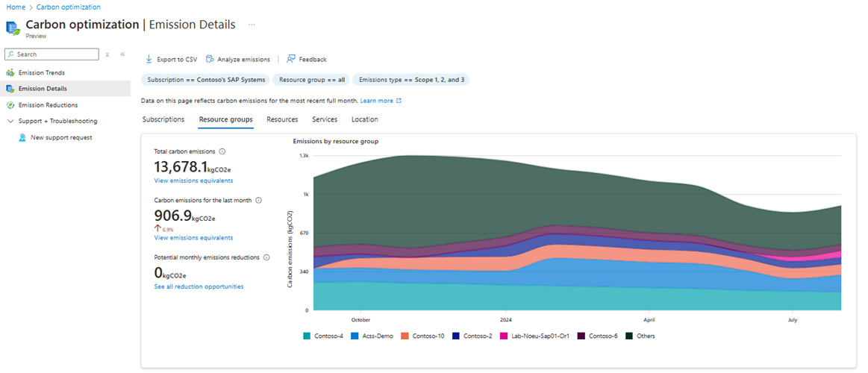Open the ellipsis more options menu
This screenshot has width=868, height=373.
pos(252,25)
